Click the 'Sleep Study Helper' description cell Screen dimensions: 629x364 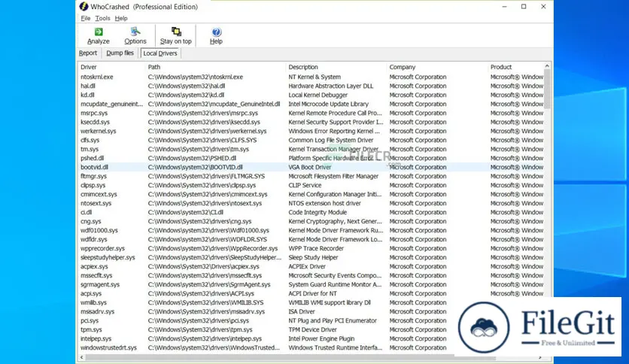313,257
